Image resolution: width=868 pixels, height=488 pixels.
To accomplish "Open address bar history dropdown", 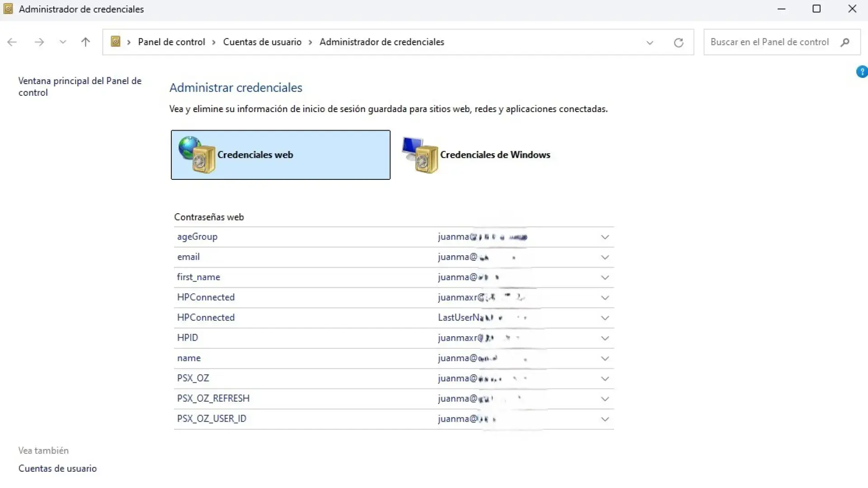I will [650, 42].
